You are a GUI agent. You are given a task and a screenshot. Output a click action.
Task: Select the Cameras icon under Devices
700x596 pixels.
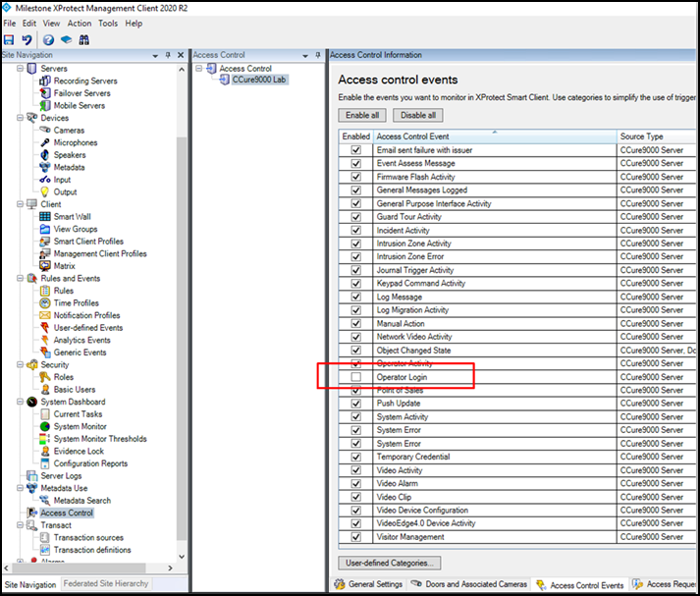[45, 131]
